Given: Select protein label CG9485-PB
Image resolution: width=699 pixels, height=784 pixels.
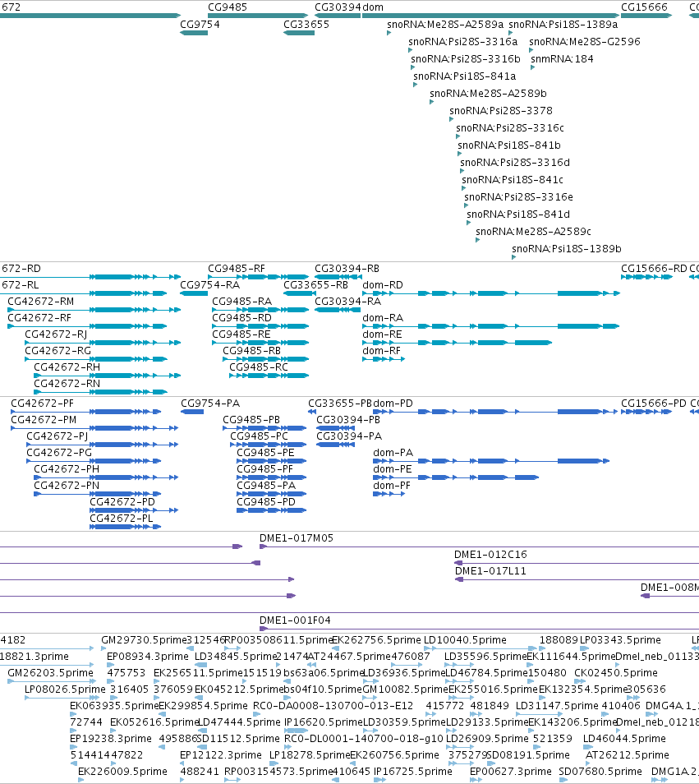Looking at the screenshot, I should click(x=251, y=420).
